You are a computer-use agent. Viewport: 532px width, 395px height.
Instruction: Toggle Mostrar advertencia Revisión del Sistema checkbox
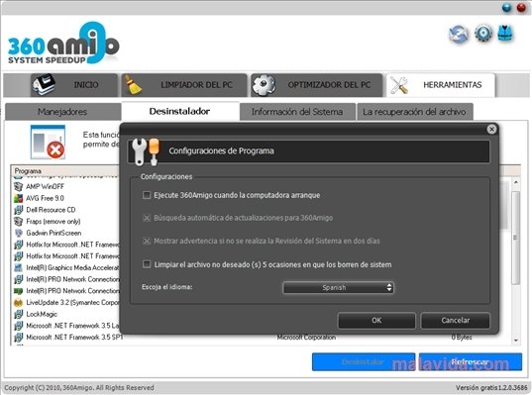coord(147,242)
